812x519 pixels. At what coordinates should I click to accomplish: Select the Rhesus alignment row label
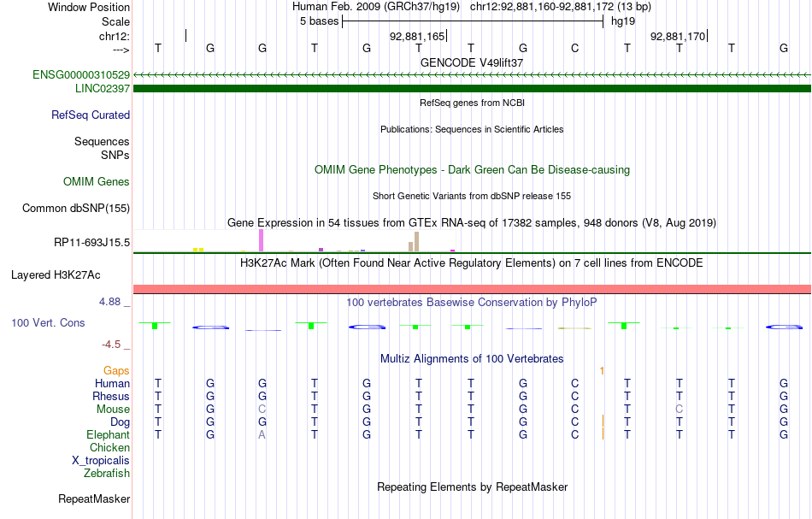tap(111, 396)
